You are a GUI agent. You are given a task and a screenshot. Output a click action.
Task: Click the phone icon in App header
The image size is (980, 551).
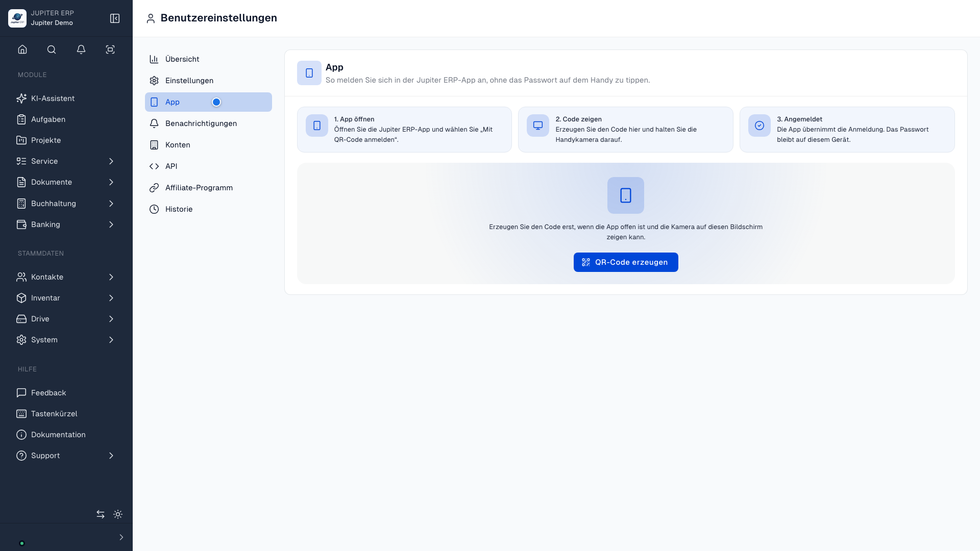[309, 73]
